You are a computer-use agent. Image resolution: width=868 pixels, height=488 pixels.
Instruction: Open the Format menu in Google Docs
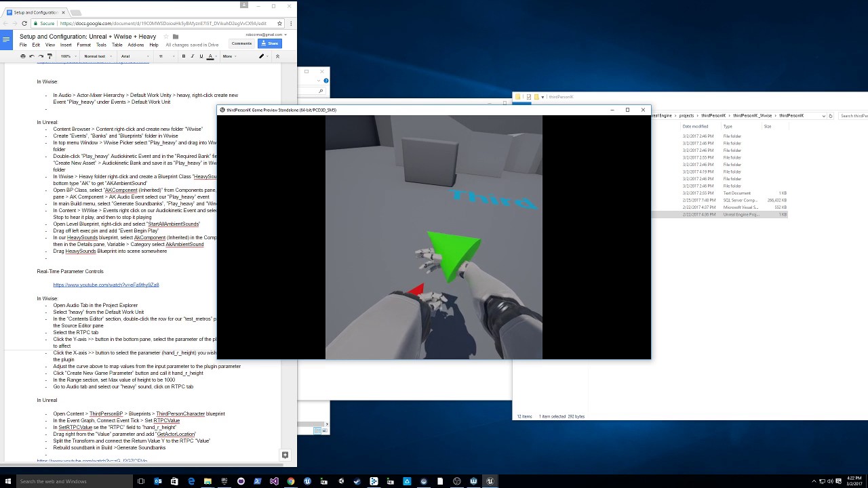[x=84, y=45]
